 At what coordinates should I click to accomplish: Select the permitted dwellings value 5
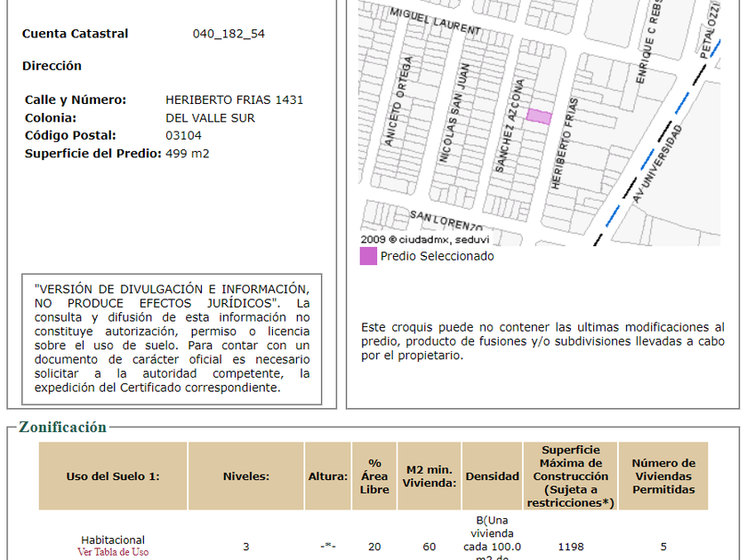663,547
